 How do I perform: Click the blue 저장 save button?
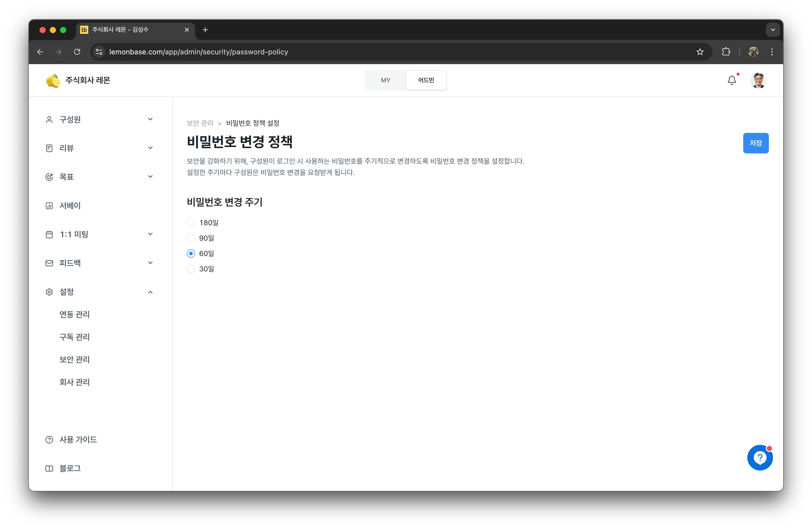coord(756,143)
